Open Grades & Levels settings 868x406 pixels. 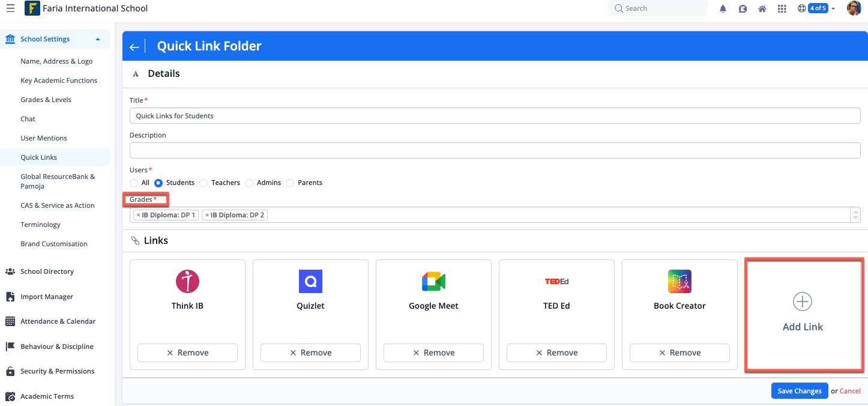46,100
